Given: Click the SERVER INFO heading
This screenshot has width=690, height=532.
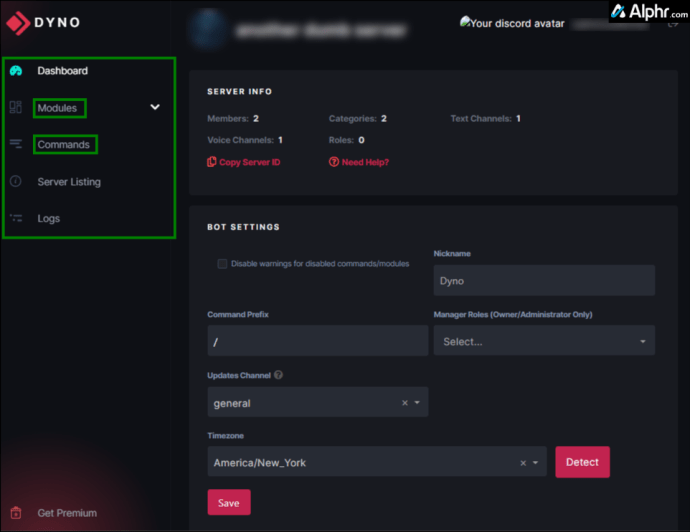Looking at the screenshot, I should [239, 92].
